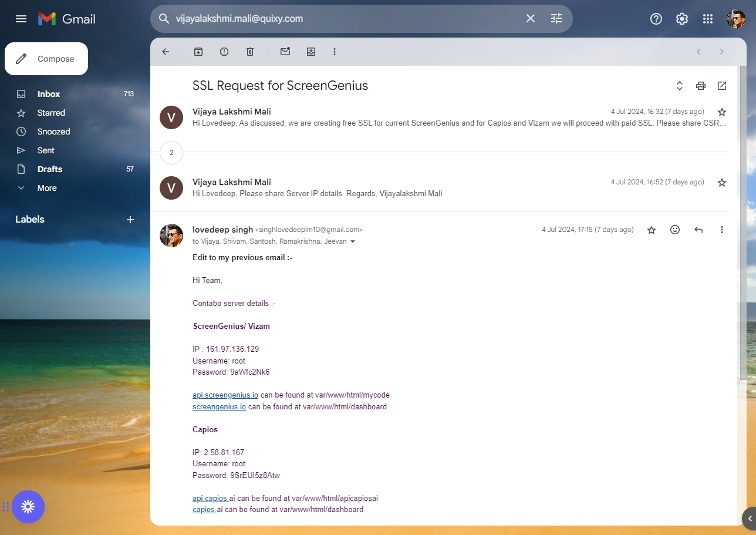Print the whole conversation
This screenshot has width=756, height=535.
pos(701,86)
